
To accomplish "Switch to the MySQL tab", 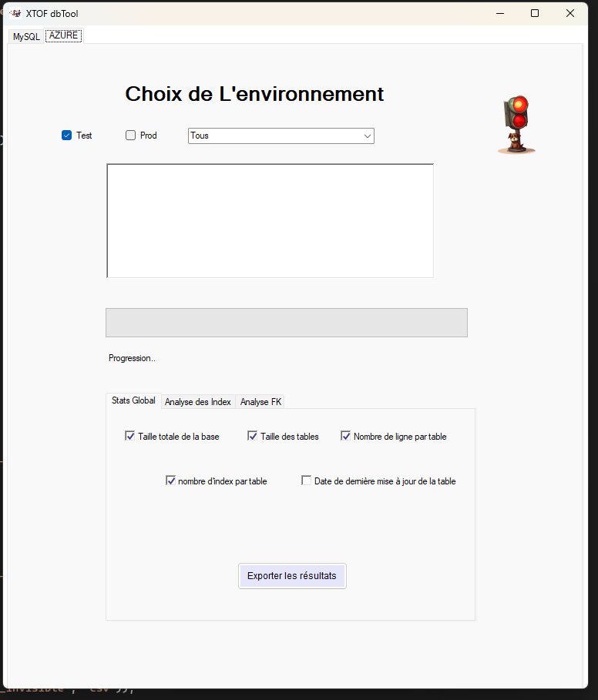I will pyautogui.click(x=26, y=37).
